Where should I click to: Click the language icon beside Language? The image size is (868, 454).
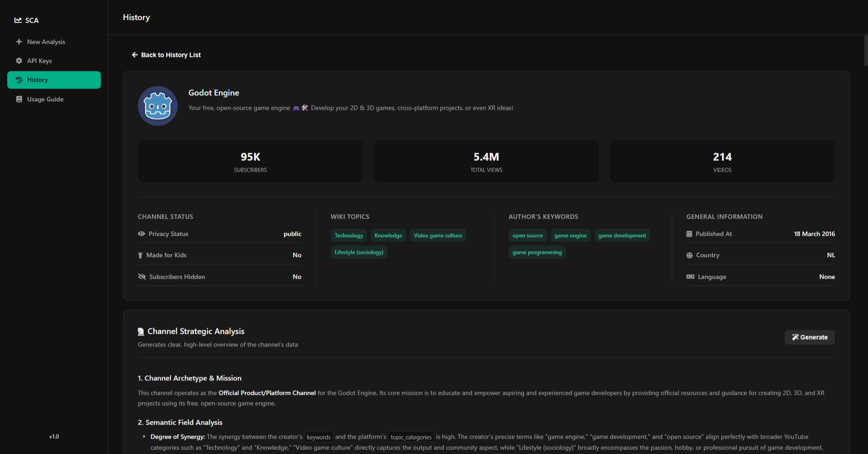point(690,276)
